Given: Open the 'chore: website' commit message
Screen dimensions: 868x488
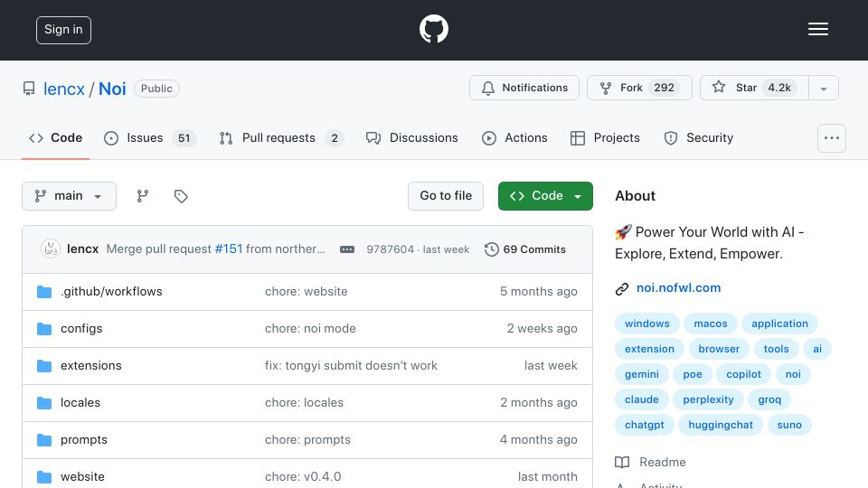Looking at the screenshot, I should pyautogui.click(x=307, y=292).
